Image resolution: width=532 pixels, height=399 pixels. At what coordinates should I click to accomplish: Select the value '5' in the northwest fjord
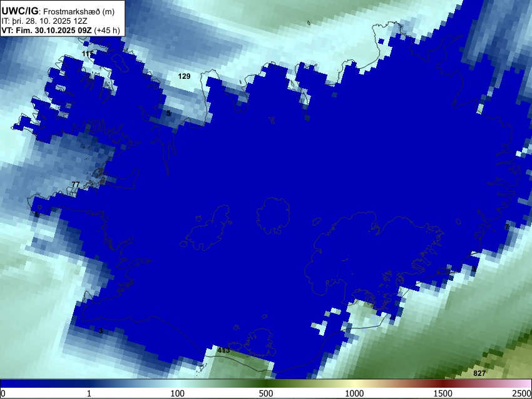click(168, 113)
